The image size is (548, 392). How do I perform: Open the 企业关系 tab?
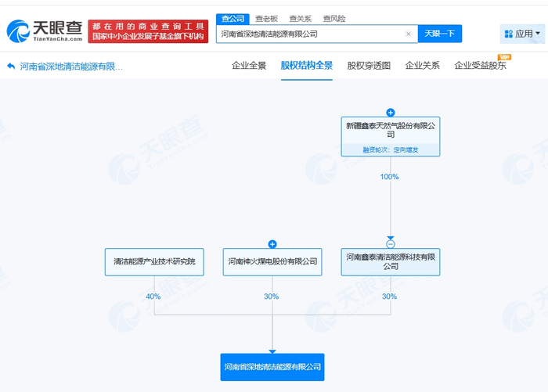point(422,66)
